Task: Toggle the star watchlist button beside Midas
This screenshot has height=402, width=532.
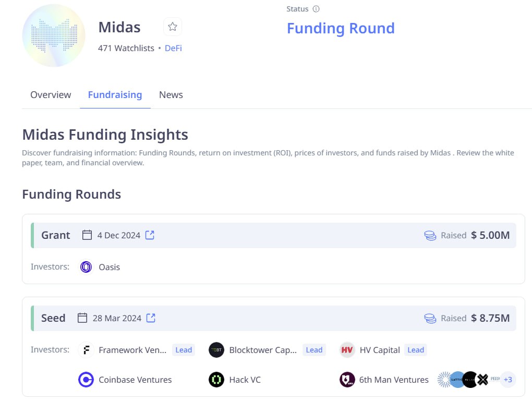Action: click(x=172, y=27)
